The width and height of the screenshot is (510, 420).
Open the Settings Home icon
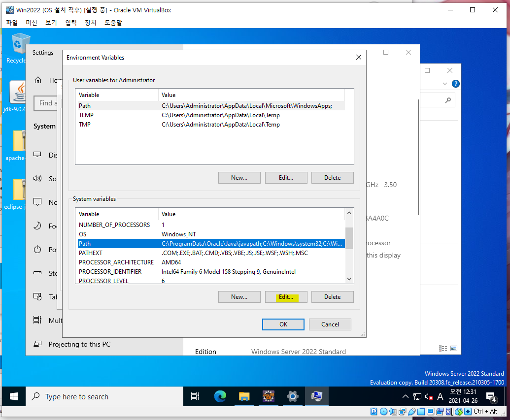pos(38,80)
